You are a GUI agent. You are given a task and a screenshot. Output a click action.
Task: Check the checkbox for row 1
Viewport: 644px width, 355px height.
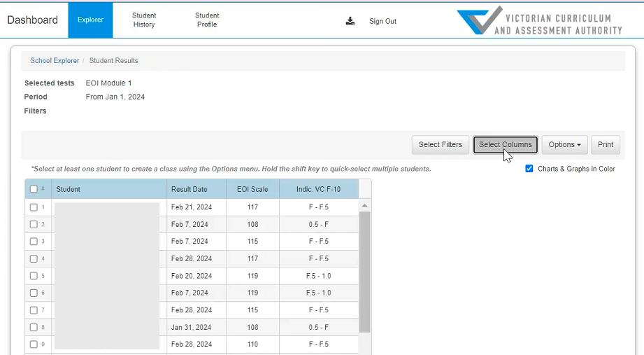pos(34,207)
